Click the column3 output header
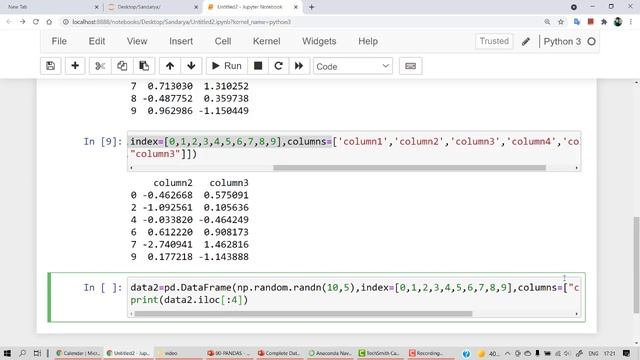 (229, 183)
